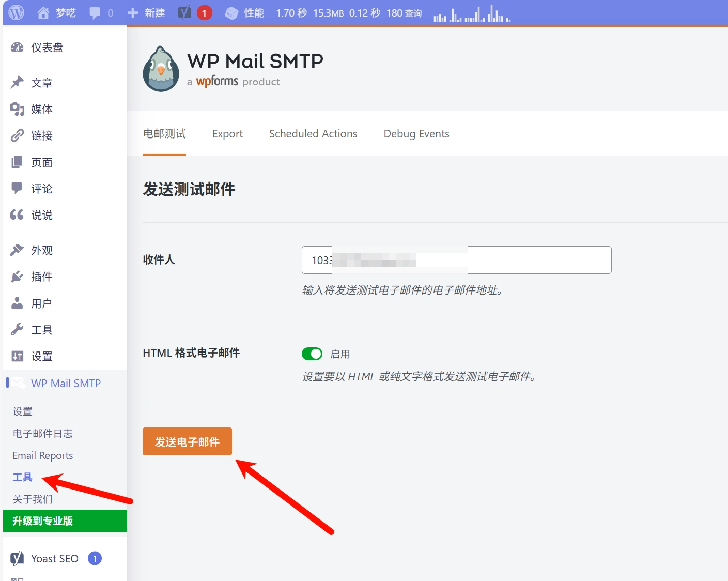
Task: Open 设置 submenu under WP Mail SMTP
Action: pyautogui.click(x=23, y=411)
